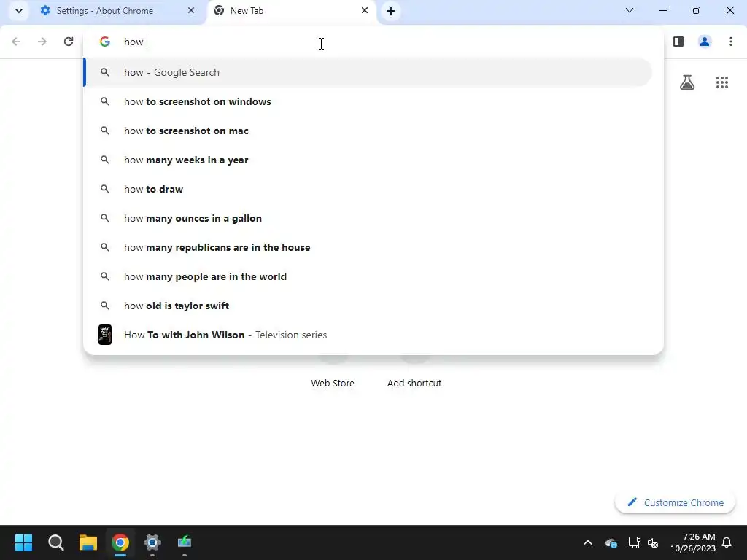Open the Google apps grid
The width and height of the screenshot is (747, 560).
click(x=721, y=82)
